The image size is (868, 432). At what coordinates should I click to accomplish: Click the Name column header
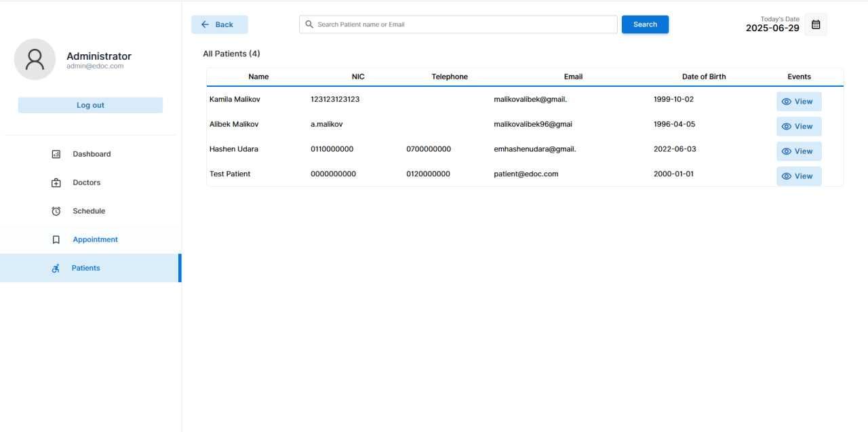pyautogui.click(x=258, y=77)
